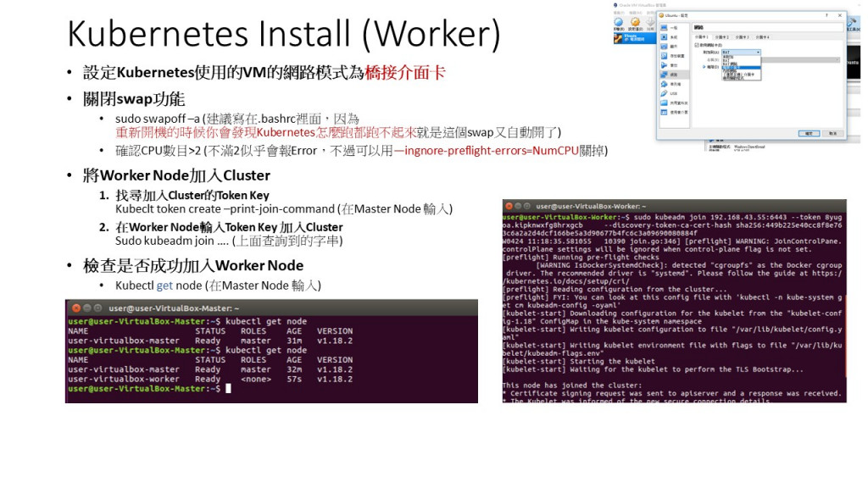
Task: Click the New VM icon in VirtualBox Manager
Action: 618,22
